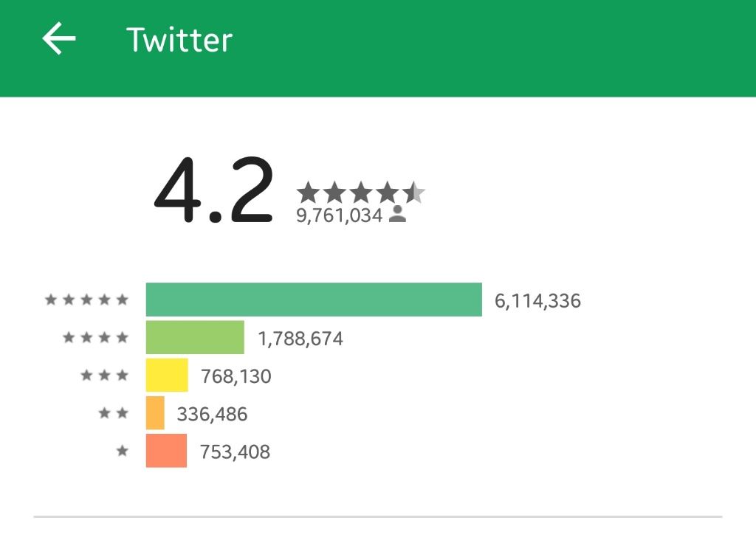The height and width of the screenshot is (543, 756).
Task: Select the single-star rating row icon
Action: (x=123, y=451)
